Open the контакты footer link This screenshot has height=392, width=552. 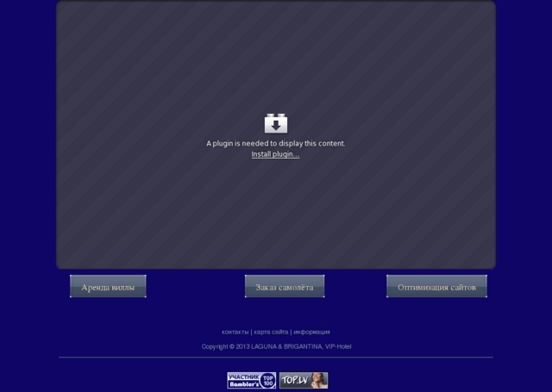click(235, 332)
